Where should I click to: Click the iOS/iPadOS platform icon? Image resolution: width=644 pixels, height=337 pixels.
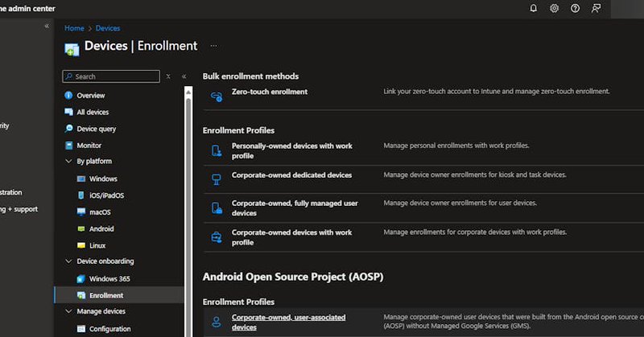tap(81, 195)
